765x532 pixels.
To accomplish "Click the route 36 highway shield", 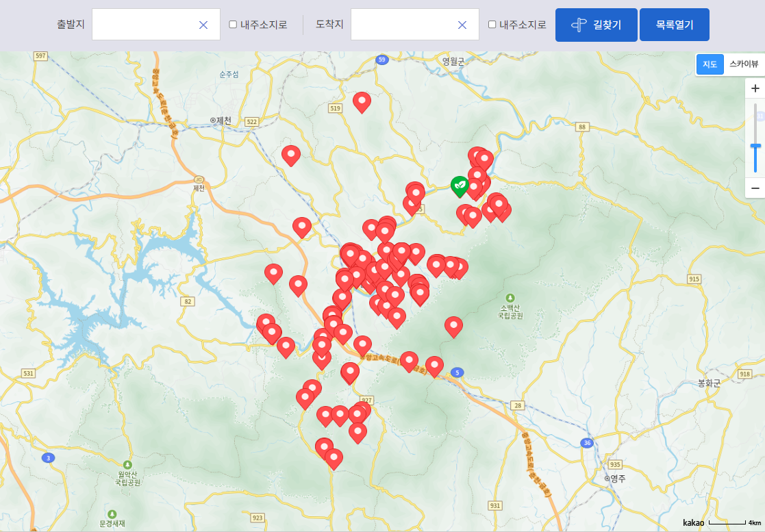I will click(x=587, y=443).
